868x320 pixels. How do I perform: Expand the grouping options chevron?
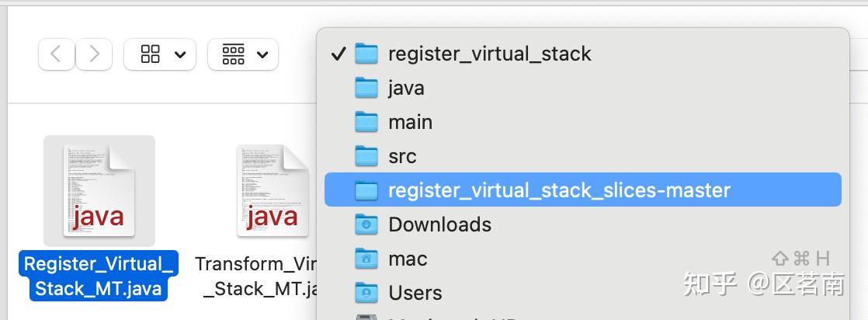click(262, 54)
